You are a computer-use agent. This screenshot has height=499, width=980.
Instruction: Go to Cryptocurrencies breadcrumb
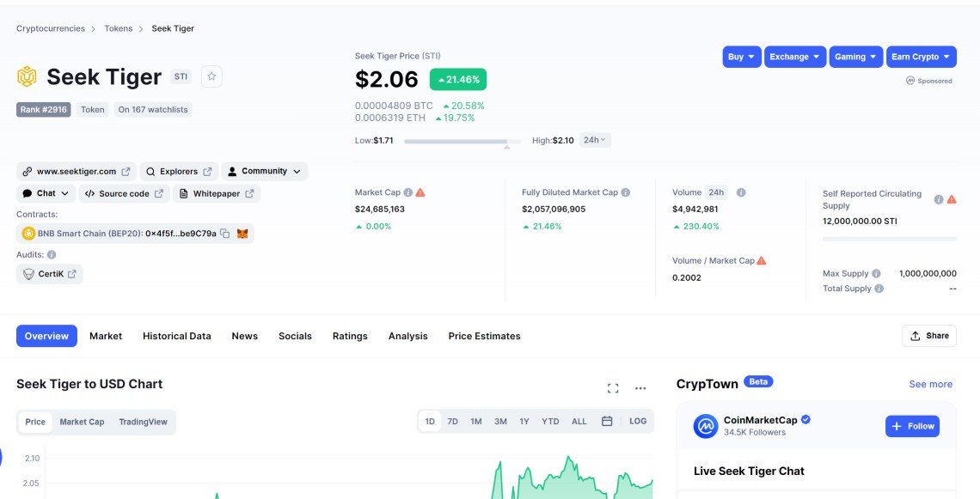tap(51, 28)
